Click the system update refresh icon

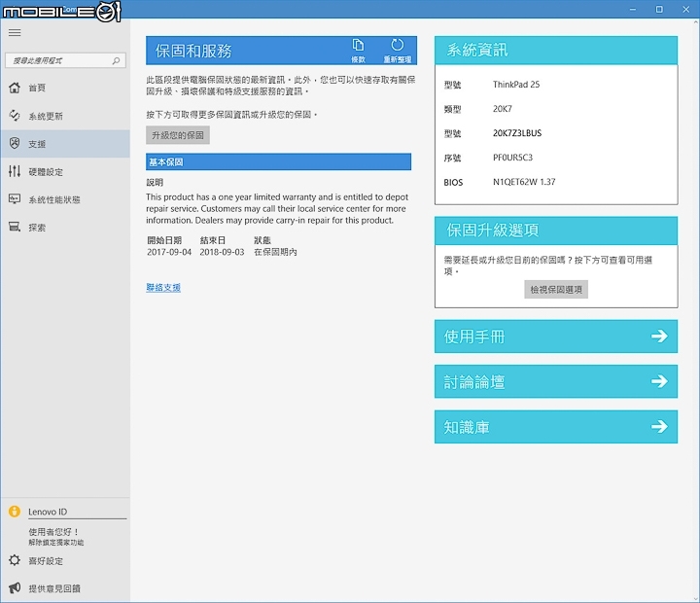pos(15,115)
